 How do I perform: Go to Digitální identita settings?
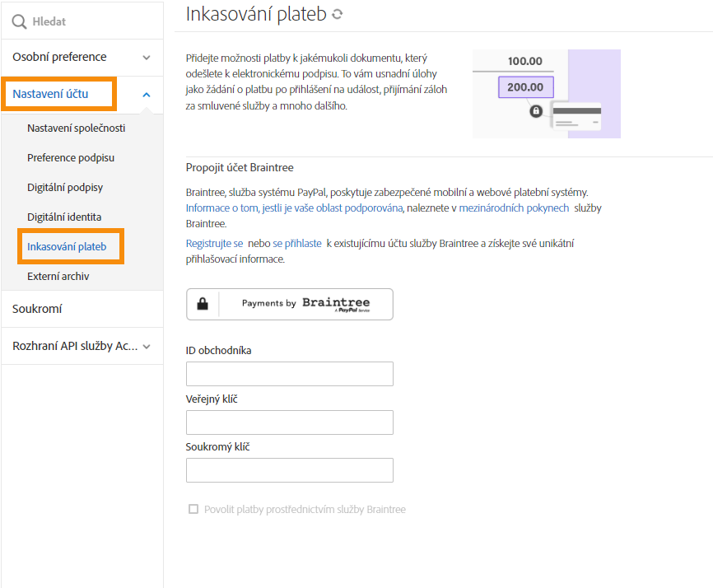[x=64, y=217]
